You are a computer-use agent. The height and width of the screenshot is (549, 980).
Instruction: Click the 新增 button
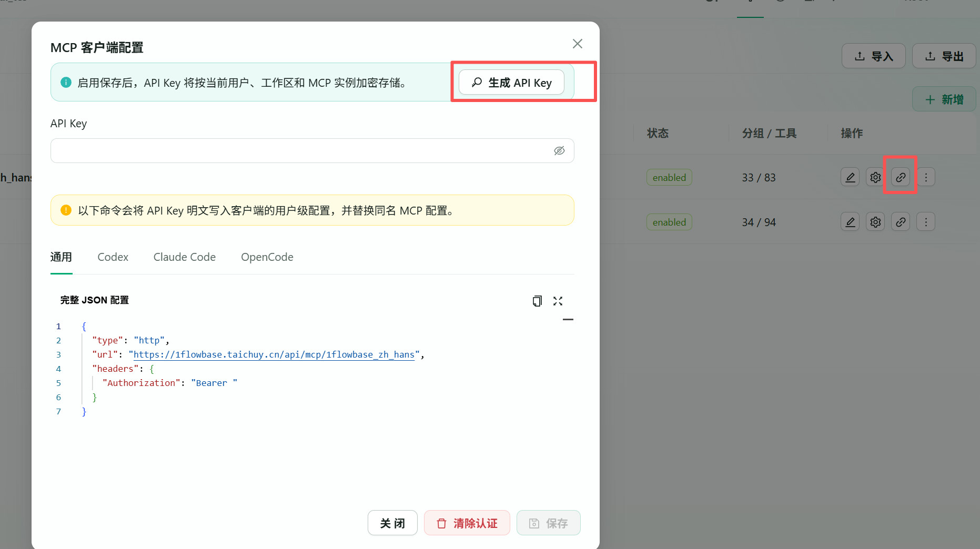(944, 99)
